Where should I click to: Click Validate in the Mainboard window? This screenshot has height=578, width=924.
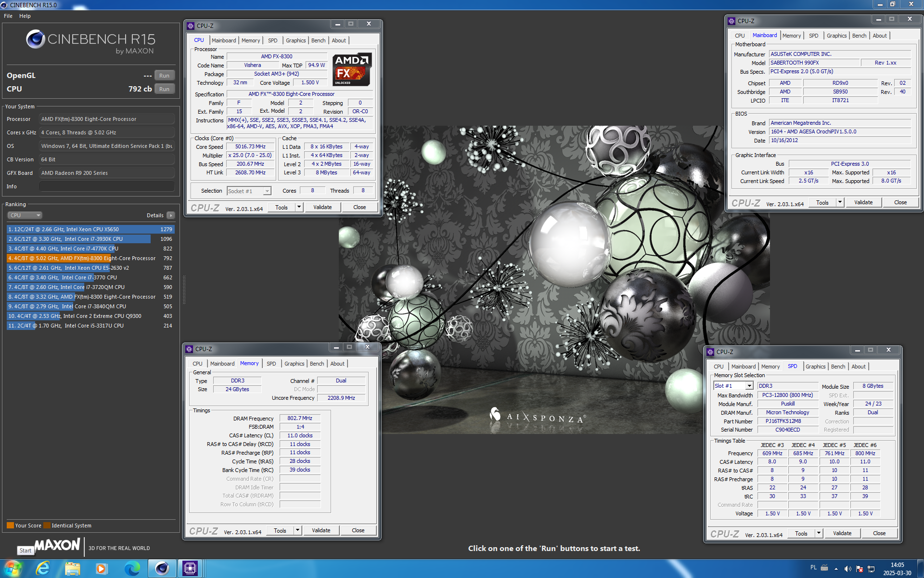coord(863,203)
